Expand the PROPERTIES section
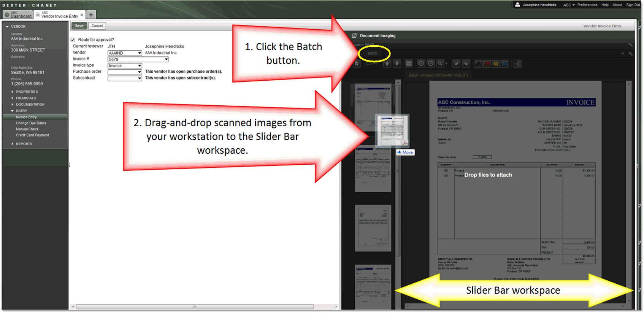This screenshot has width=644, height=313. click(x=13, y=92)
